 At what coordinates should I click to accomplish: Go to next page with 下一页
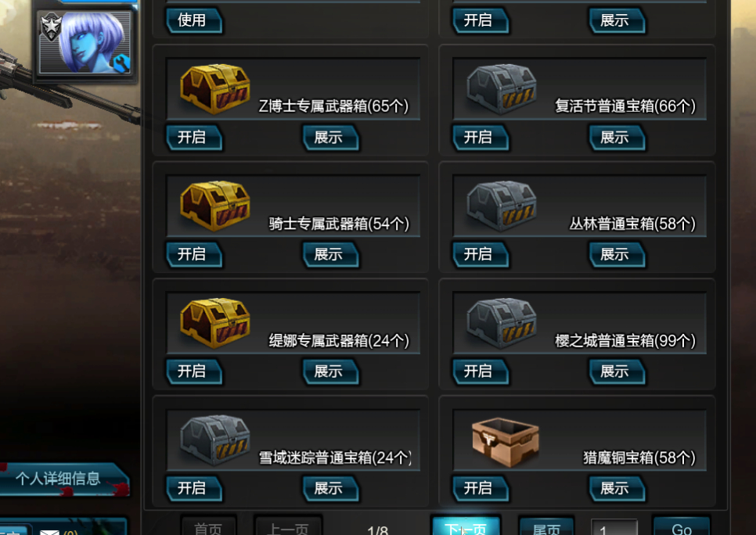[466, 527]
